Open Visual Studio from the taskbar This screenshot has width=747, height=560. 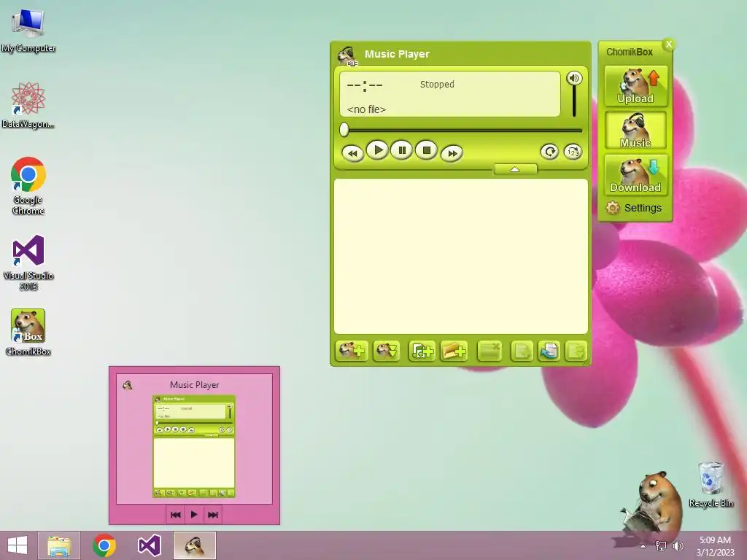[149, 545]
